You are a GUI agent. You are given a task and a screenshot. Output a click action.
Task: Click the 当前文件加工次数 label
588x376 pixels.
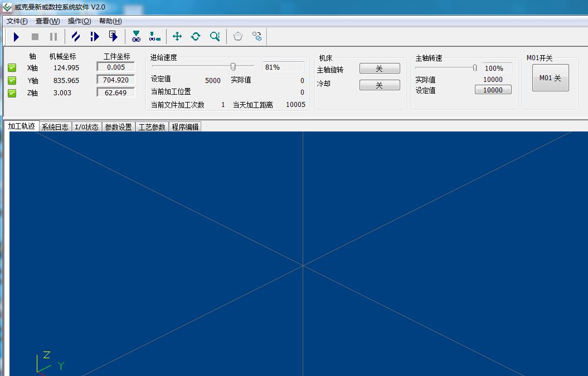[177, 105]
